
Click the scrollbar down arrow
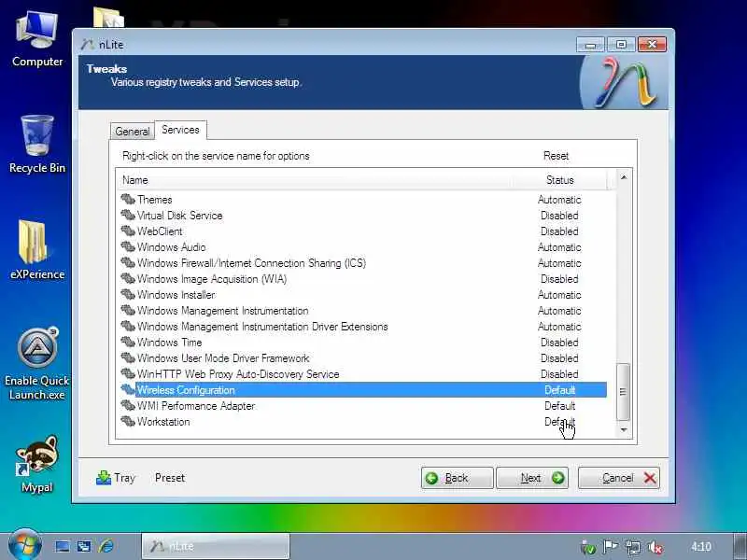pos(624,430)
